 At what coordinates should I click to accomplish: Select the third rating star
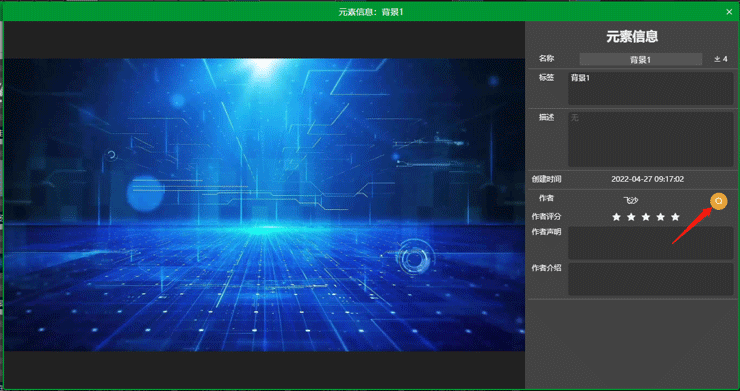[646, 217]
